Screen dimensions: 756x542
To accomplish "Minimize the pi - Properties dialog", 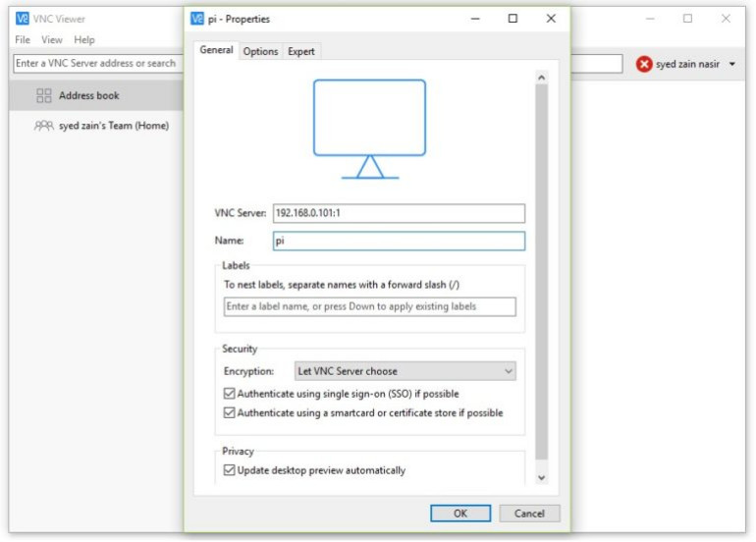I will 475,19.
